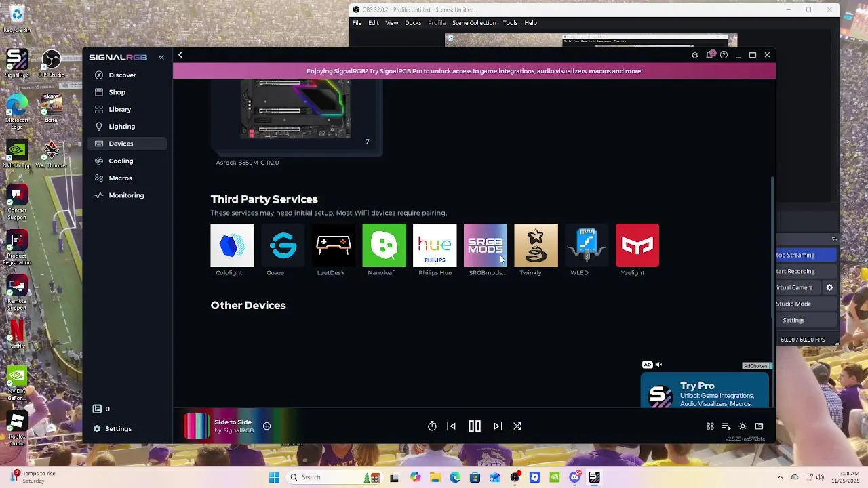Open the effect playlist icon
The width and height of the screenshot is (868, 488).
(x=726, y=426)
